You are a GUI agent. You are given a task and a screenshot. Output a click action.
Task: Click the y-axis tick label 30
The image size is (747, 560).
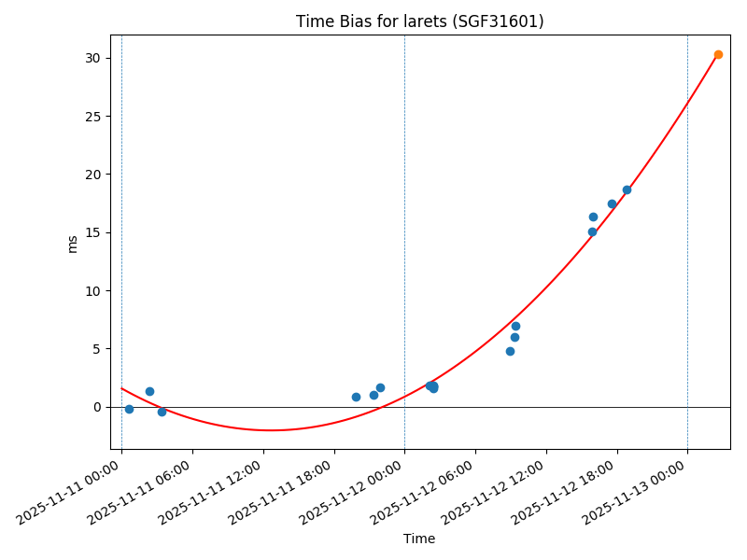coord(92,58)
